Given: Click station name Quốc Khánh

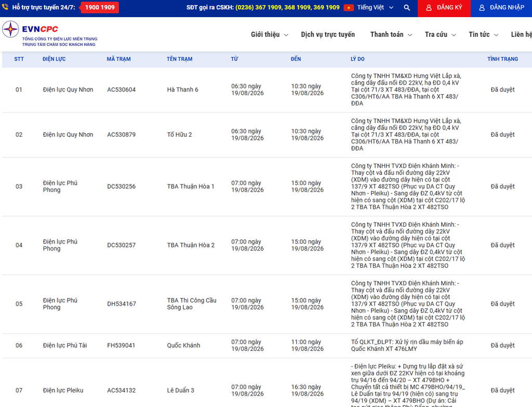Looking at the screenshot, I should pyautogui.click(x=183, y=345).
